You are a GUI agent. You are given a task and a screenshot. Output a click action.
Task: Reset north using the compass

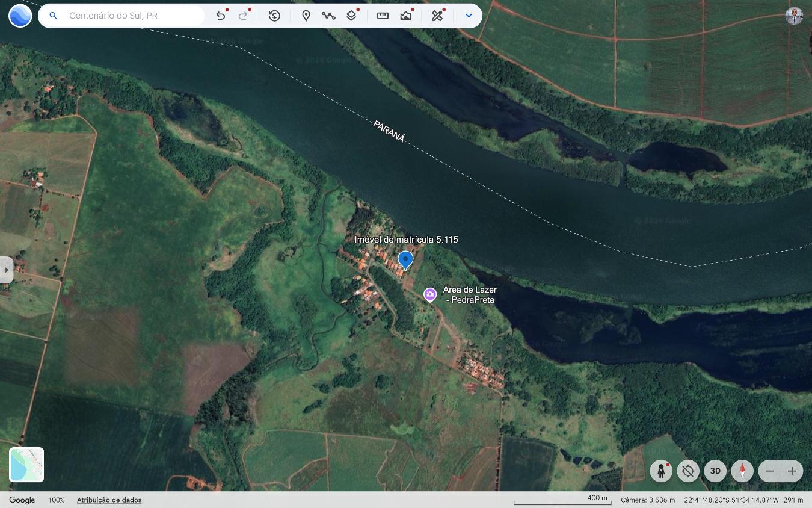point(742,471)
